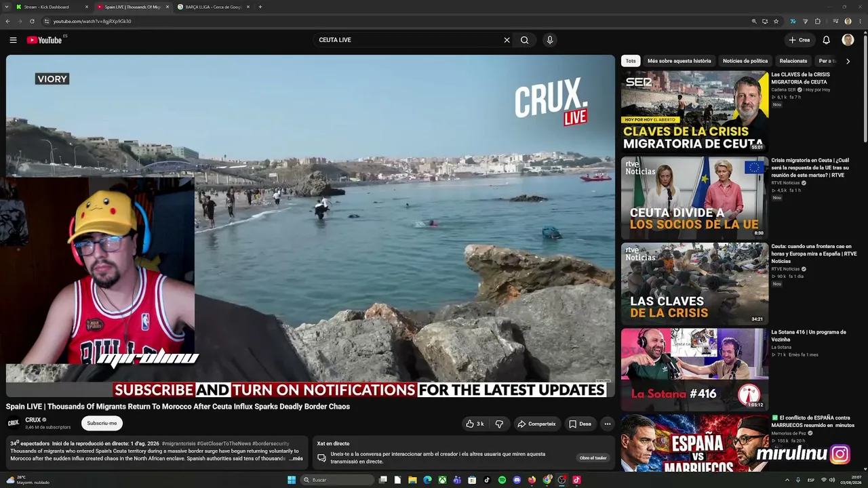The width and height of the screenshot is (868, 488).
Task: Select the Relacionats filter chip
Action: pyautogui.click(x=793, y=61)
